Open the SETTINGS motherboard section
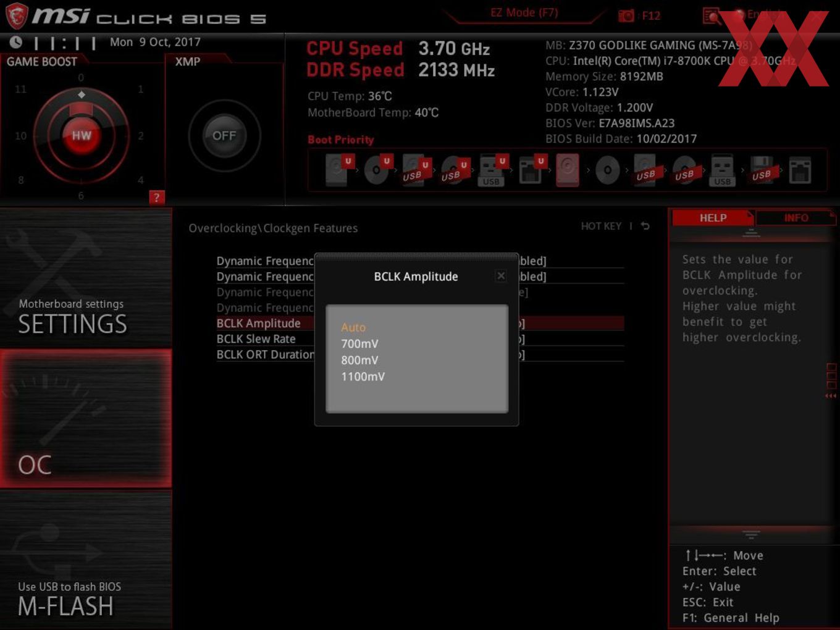 click(86, 278)
